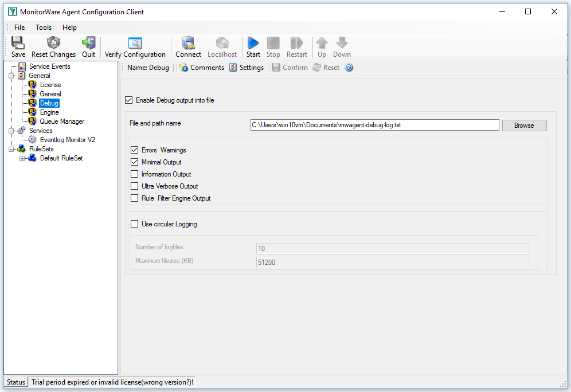This screenshot has height=392, width=571.
Task: Click the Reset icon in the settings bar
Action: (x=316, y=68)
